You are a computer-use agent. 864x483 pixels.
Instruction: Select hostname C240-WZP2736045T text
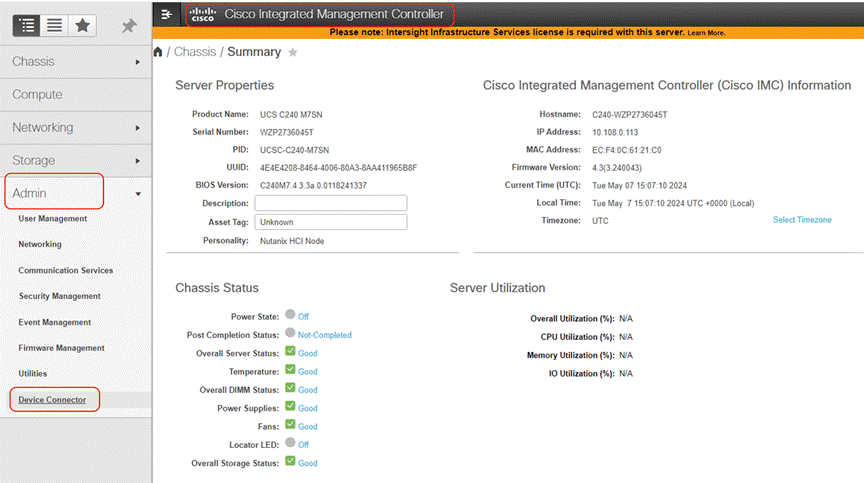click(x=629, y=115)
